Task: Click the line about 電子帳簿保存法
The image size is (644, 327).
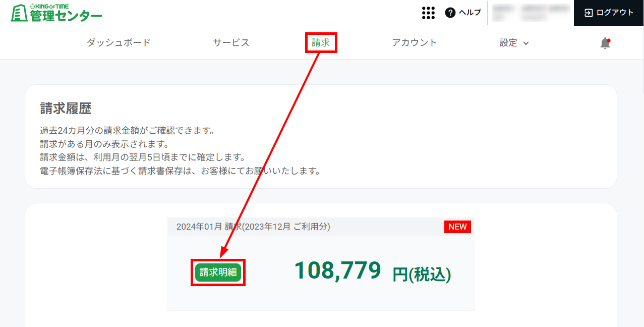Action: pos(181,171)
